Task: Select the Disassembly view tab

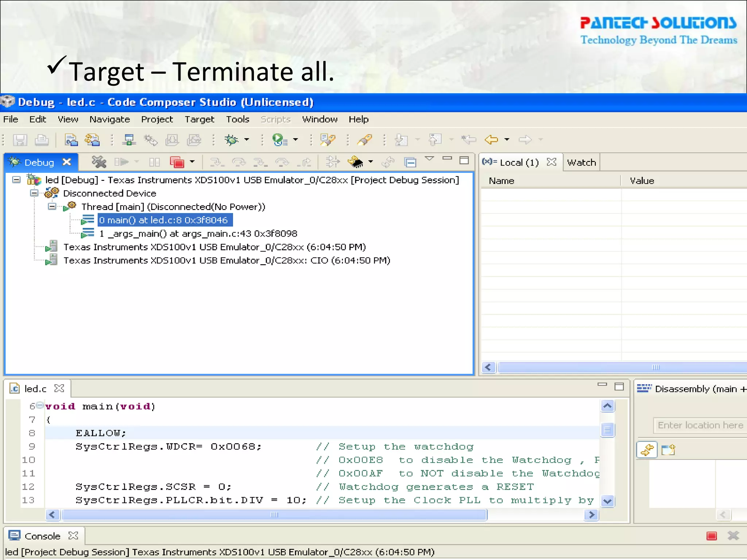Action: point(691,389)
